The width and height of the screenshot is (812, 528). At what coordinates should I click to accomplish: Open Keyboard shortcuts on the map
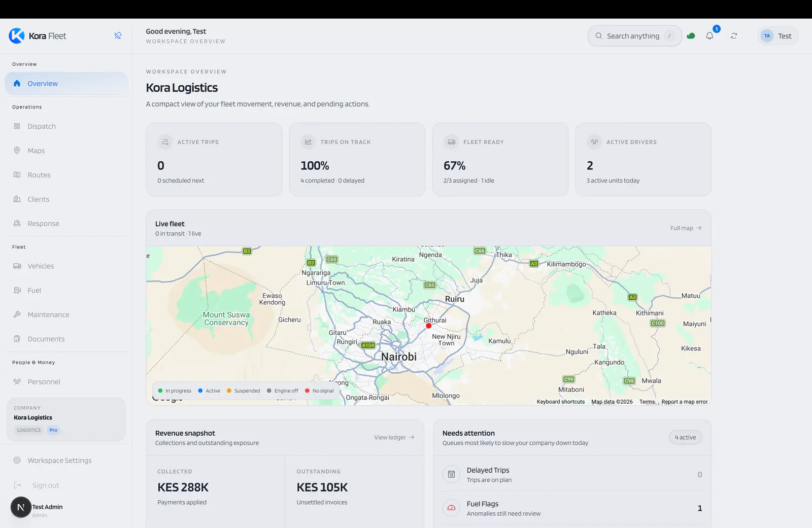pos(561,402)
